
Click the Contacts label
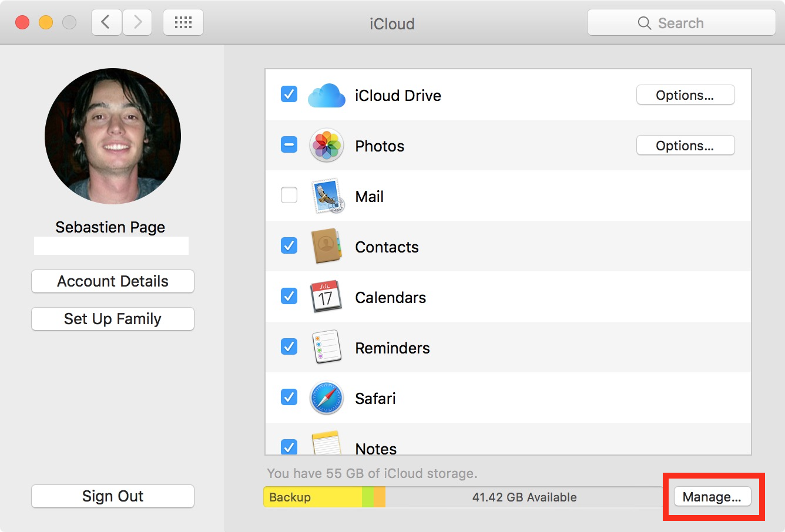tap(387, 247)
